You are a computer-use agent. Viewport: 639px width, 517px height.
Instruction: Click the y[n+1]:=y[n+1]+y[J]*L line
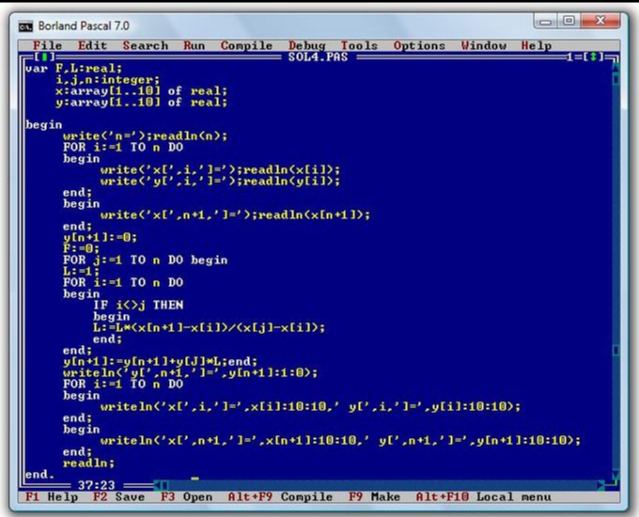(x=160, y=361)
